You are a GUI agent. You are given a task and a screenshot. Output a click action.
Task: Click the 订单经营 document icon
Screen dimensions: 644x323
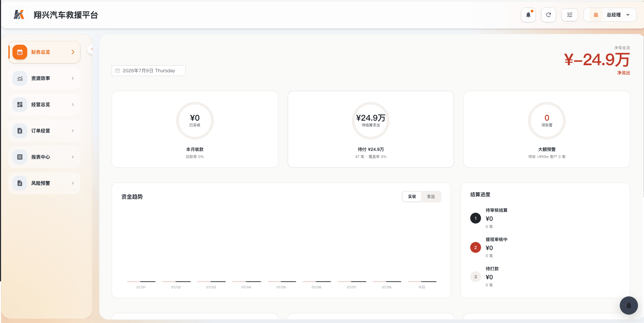coord(20,131)
